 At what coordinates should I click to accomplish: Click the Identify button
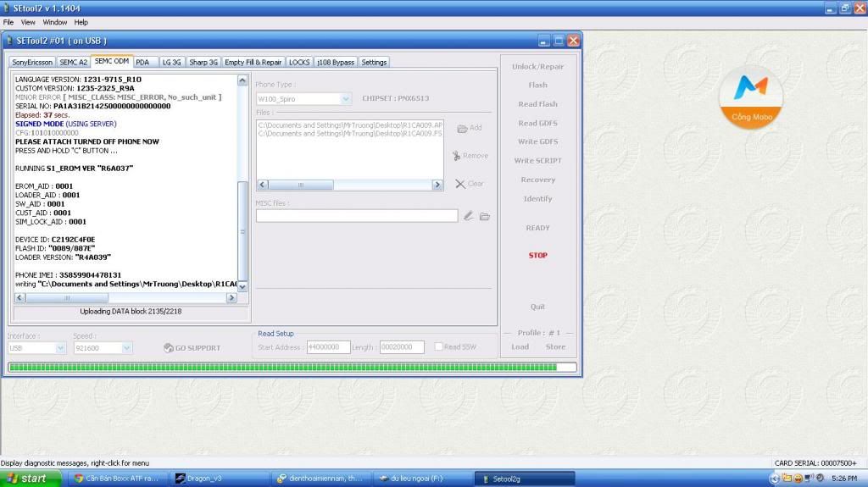pyautogui.click(x=537, y=199)
